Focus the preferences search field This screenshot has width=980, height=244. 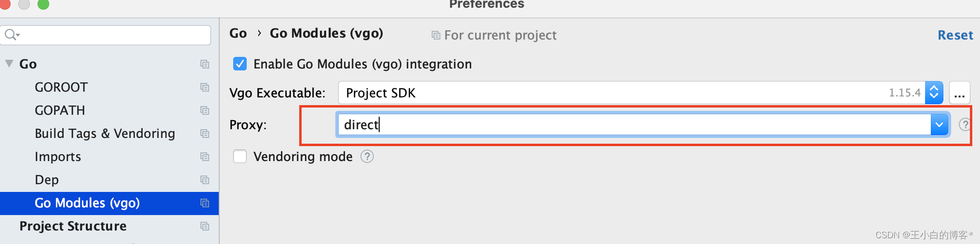(x=106, y=35)
